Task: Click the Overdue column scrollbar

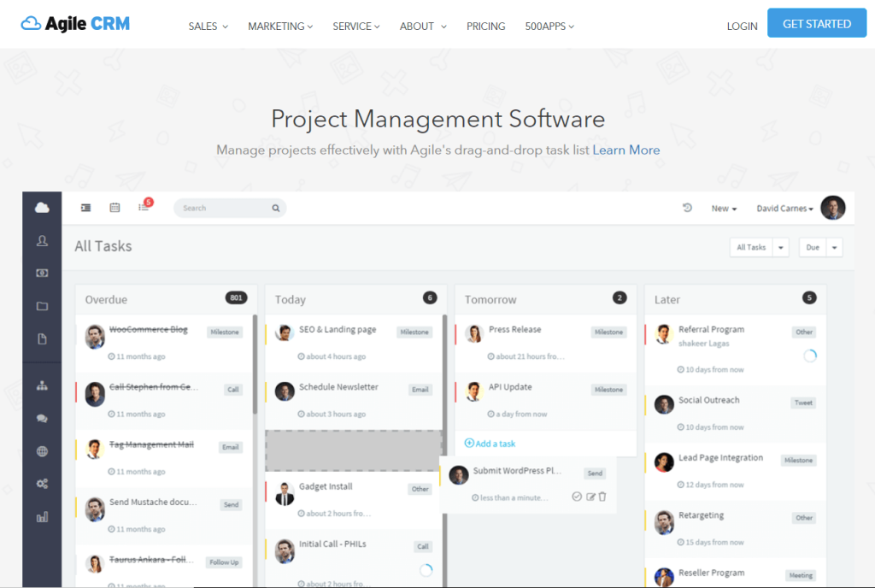Action: 255,364
